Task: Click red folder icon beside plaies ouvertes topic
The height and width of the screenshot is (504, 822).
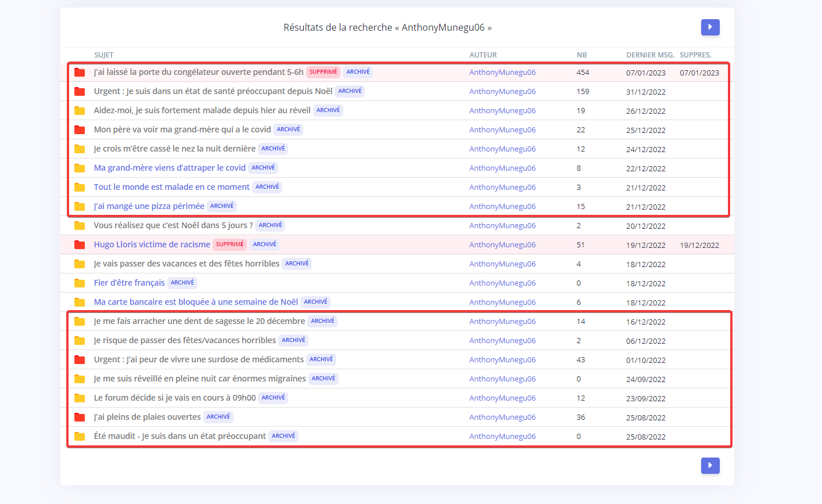Action: tap(80, 417)
